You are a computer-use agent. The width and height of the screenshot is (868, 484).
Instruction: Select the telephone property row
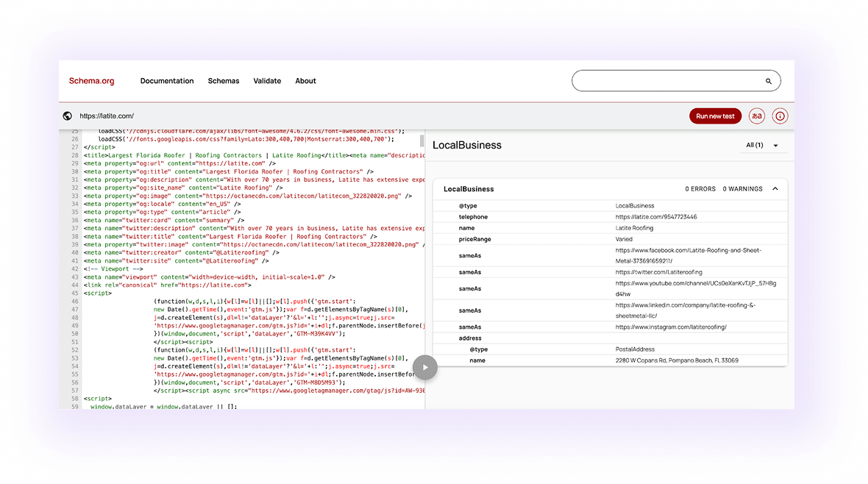pyautogui.click(x=610, y=217)
